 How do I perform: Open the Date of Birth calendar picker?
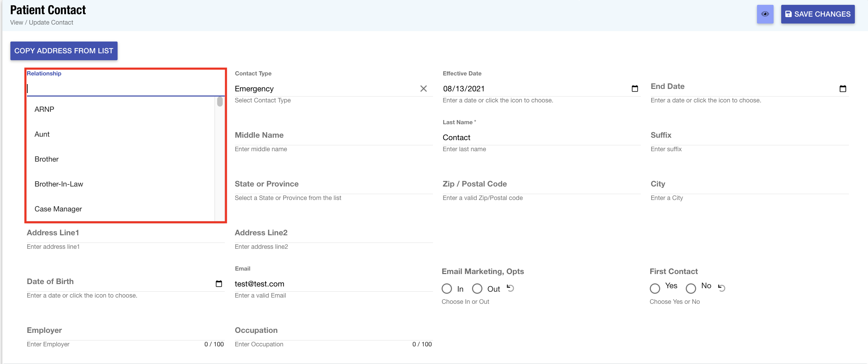[219, 284]
